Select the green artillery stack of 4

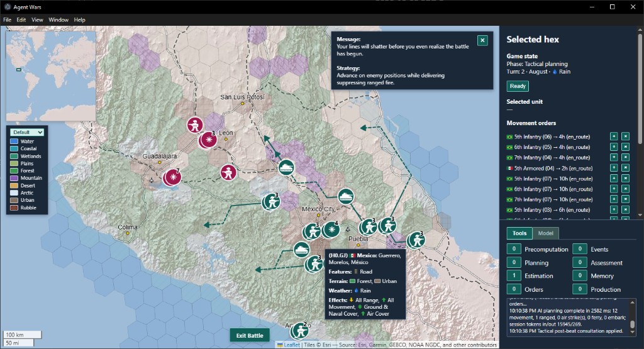pyautogui.click(x=331, y=230)
